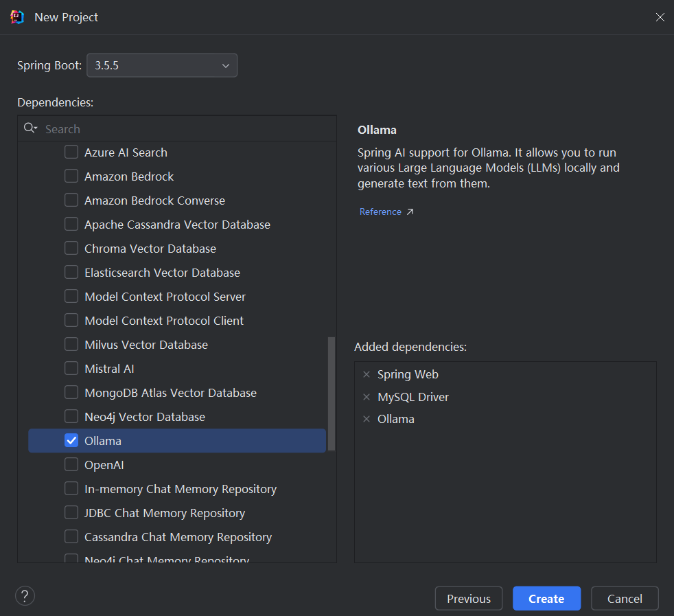The height and width of the screenshot is (616, 674).
Task: Click the IntelliJ IDEA logo icon
Action: pos(17,17)
